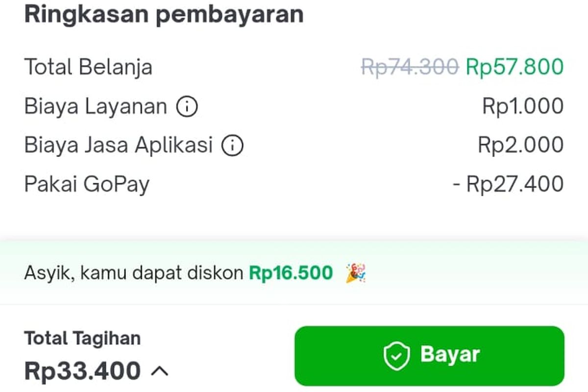Click the - Rp27.400 GoPay deduction
The image size is (588, 392).
(x=508, y=185)
